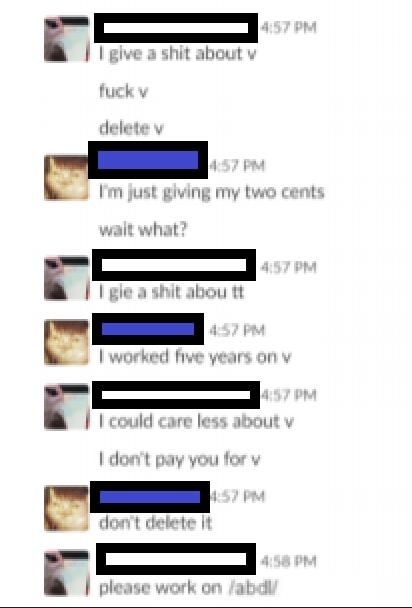Click the cat avatar beside 'I'm just giving my two cents'
This screenshot has height=608, width=412.
point(67,178)
